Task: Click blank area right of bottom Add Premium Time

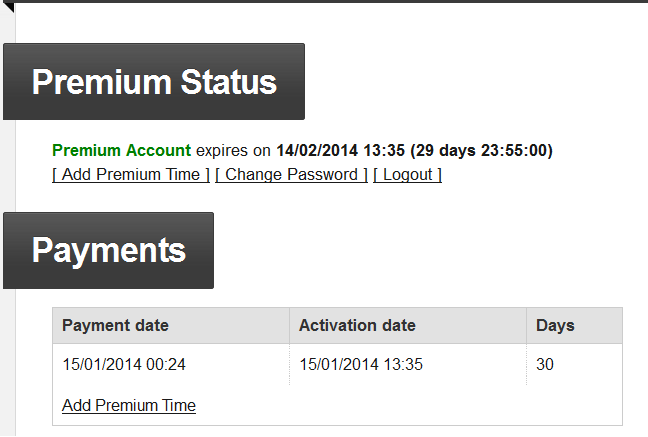Action: (408, 405)
